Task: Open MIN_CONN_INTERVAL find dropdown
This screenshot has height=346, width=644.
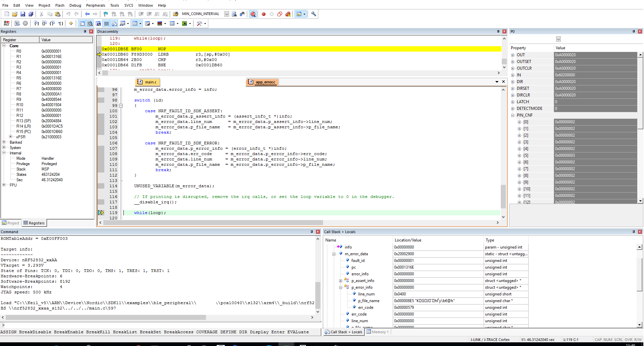Action: tap(227, 14)
